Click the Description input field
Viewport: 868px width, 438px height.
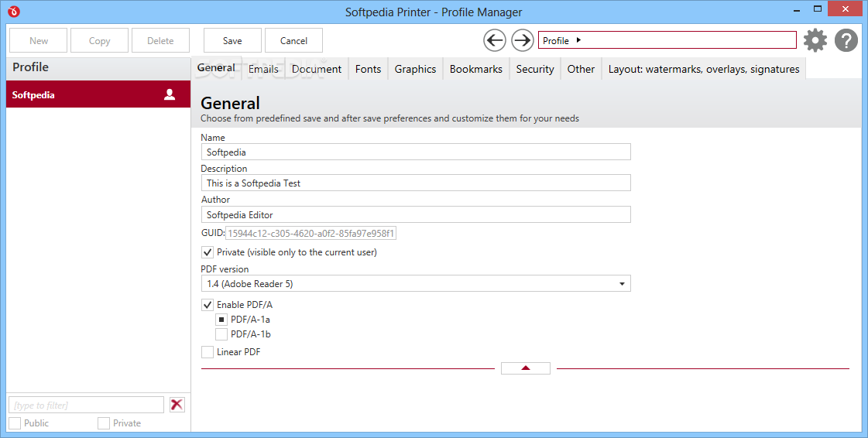416,183
